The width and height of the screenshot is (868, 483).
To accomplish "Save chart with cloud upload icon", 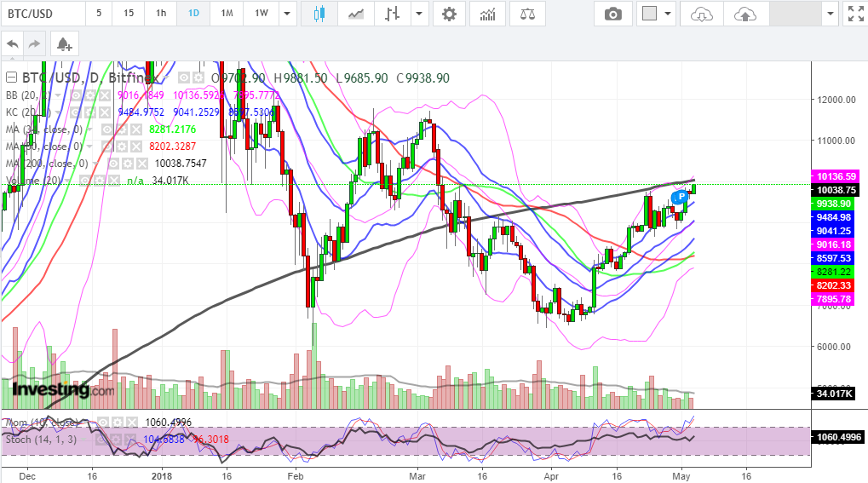I will (x=744, y=14).
